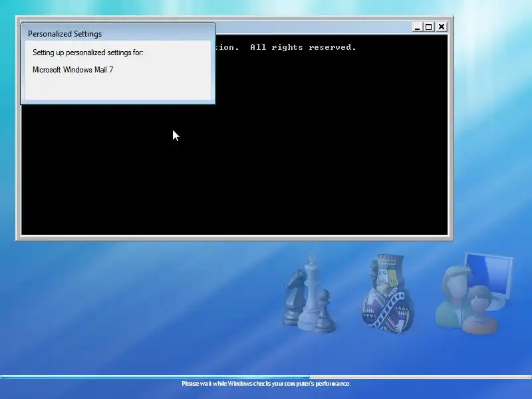Click the 'Microsoft Windows Mail 7' text
This screenshot has width=532, height=399.
point(73,70)
